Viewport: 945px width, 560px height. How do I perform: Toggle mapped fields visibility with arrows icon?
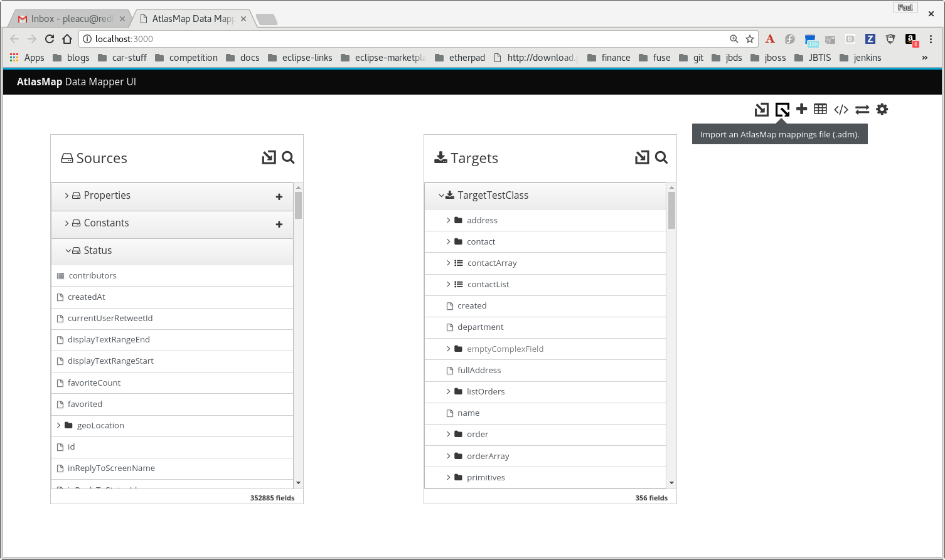(x=862, y=109)
